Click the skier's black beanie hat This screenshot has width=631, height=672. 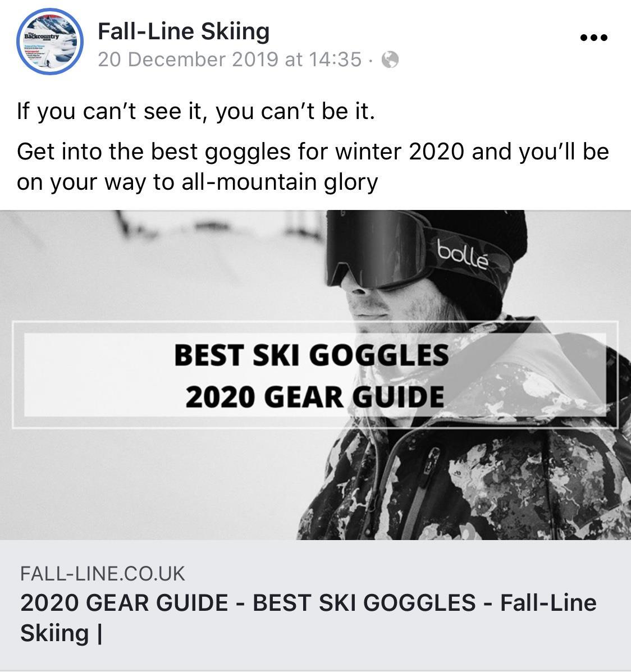pyautogui.click(x=493, y=262)
